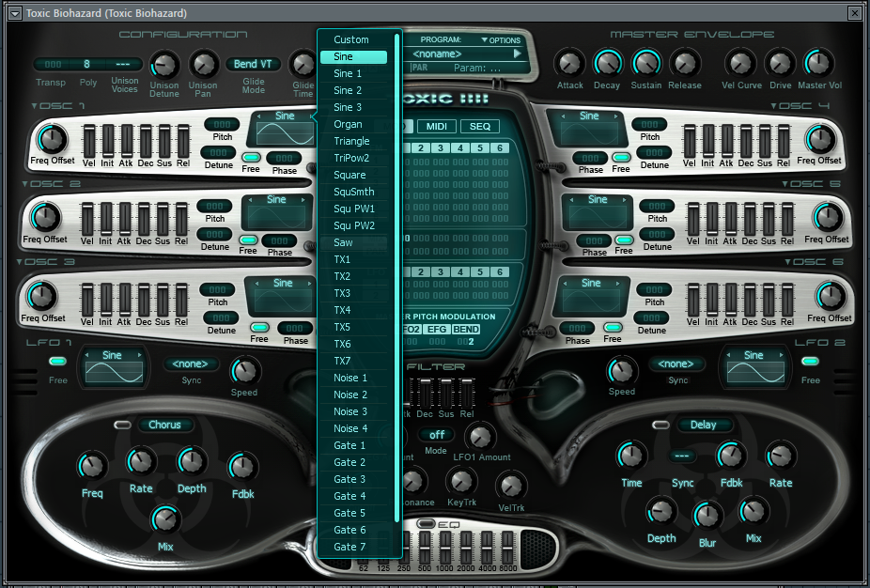The image size is (870, 588).
Task: Click previous waveform arrow on LFO 2
Action: pyautogui.click(x=727, y=355)
